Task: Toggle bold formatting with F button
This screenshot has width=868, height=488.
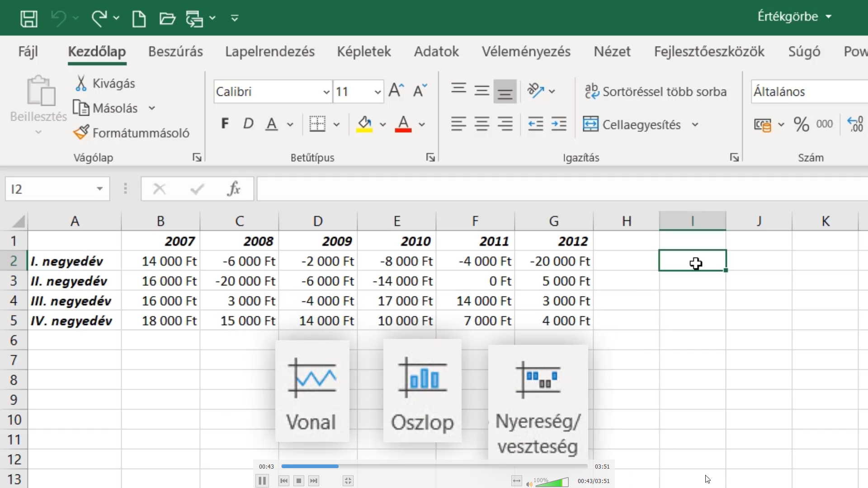Action: [x=225, y=123]
